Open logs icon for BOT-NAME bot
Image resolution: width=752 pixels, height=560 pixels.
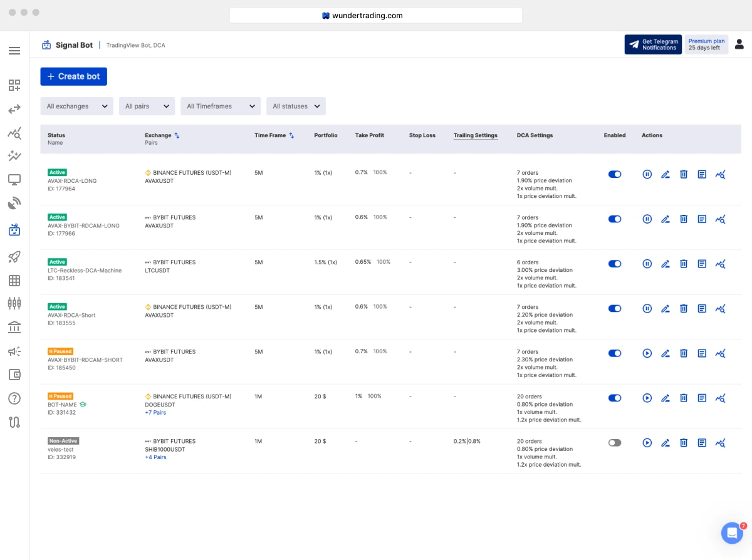click(702, 398)
